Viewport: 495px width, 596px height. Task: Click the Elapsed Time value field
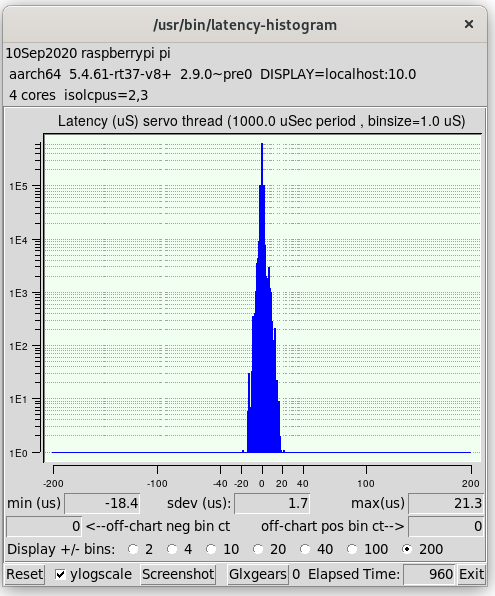[429, 574]
